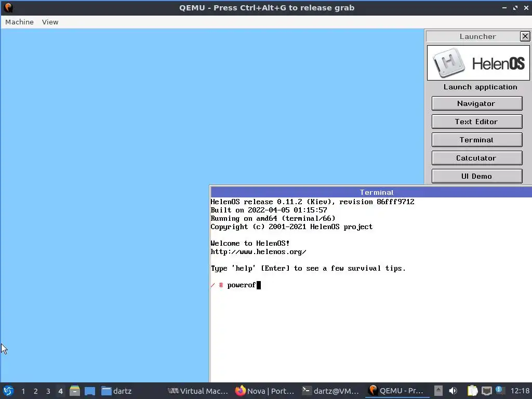Viewport: 532px width, 399px height.
Task: Switch to Virtual Machine Manager window
Action: click(198, 391)
